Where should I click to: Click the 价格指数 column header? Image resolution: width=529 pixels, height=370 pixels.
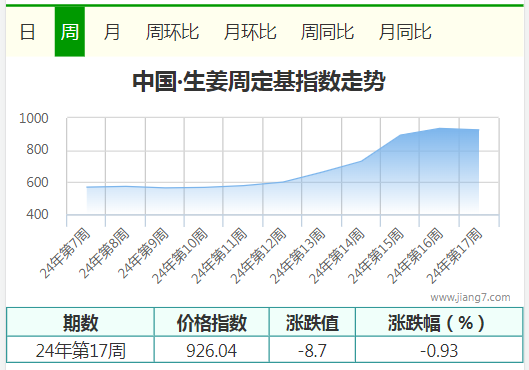[212, 323]
